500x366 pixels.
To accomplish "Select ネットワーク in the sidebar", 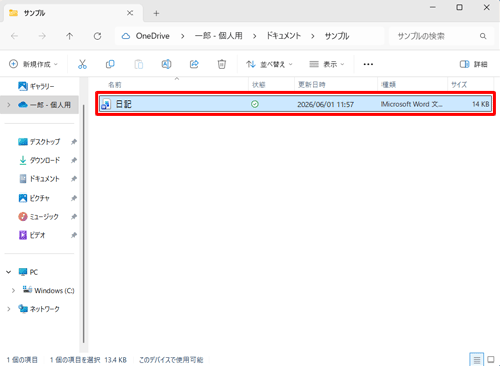I will [x=39, y=309].
